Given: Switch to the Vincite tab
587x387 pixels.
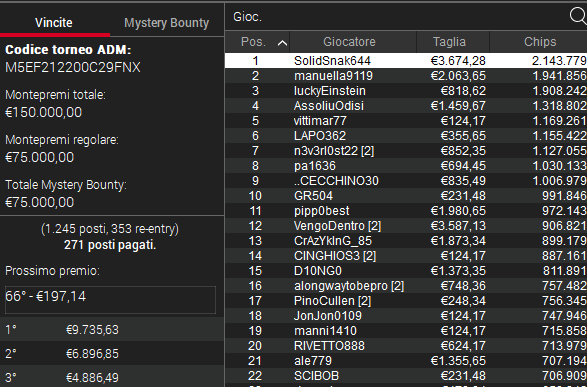Looking at the screenshot, I should tap(54, 23).
